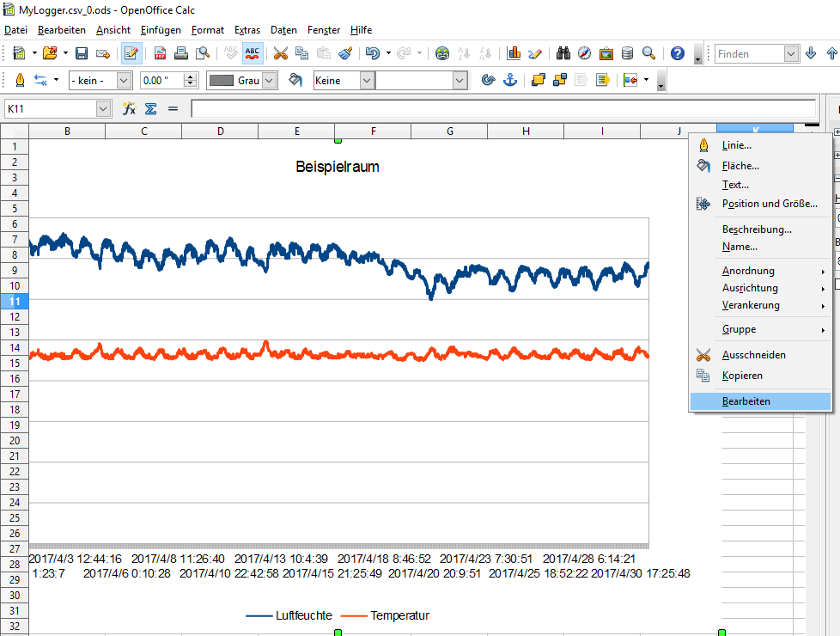
Task: Open the Name Box K11 dropdown
Action: [x=104, y=108]
